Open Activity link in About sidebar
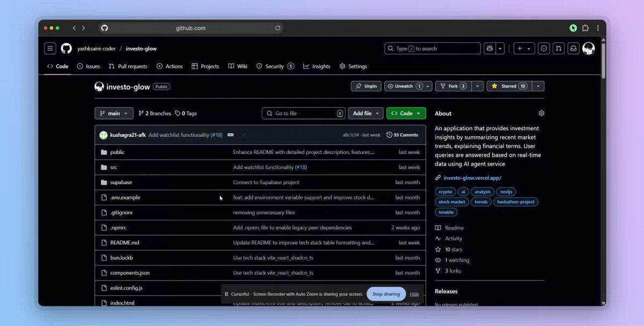The image size is (644, 326). (x=449, y=239)
